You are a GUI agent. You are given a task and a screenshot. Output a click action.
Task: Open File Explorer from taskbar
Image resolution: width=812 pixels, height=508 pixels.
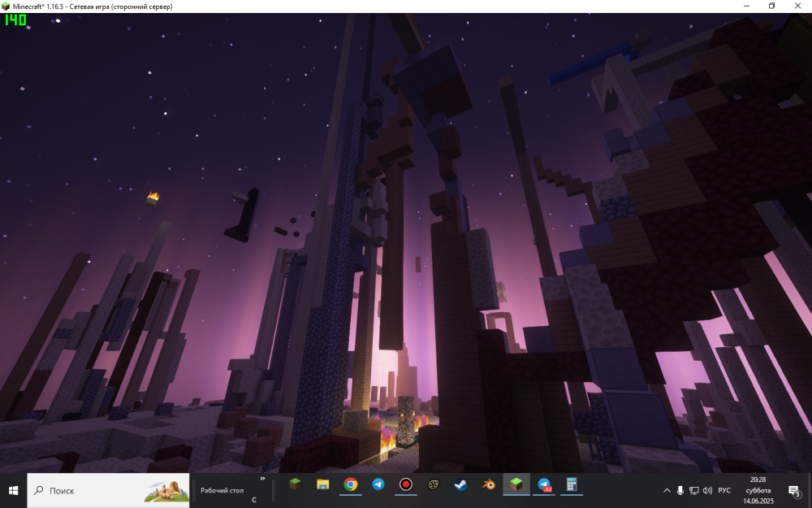click(x=322, y=484)
